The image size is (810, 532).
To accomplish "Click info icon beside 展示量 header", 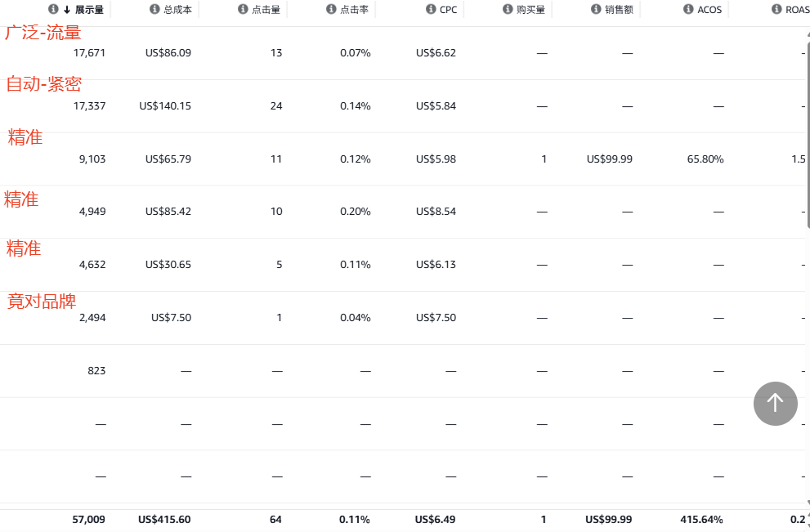I will 53,10.
